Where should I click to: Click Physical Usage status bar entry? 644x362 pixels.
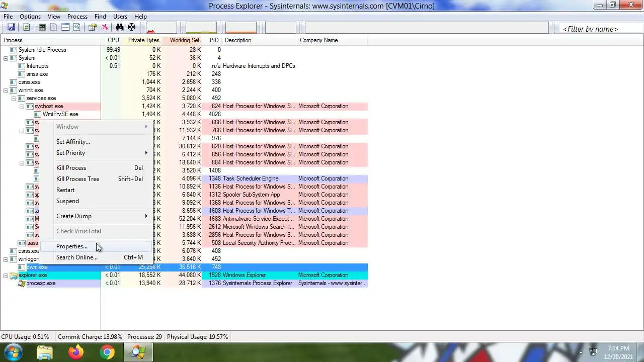click(198, 337)
